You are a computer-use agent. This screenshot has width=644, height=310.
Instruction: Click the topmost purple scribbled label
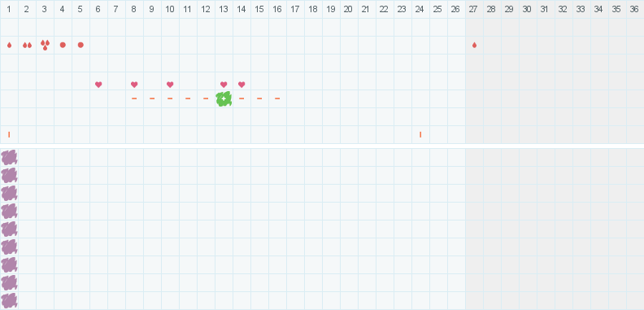[9, 158]
